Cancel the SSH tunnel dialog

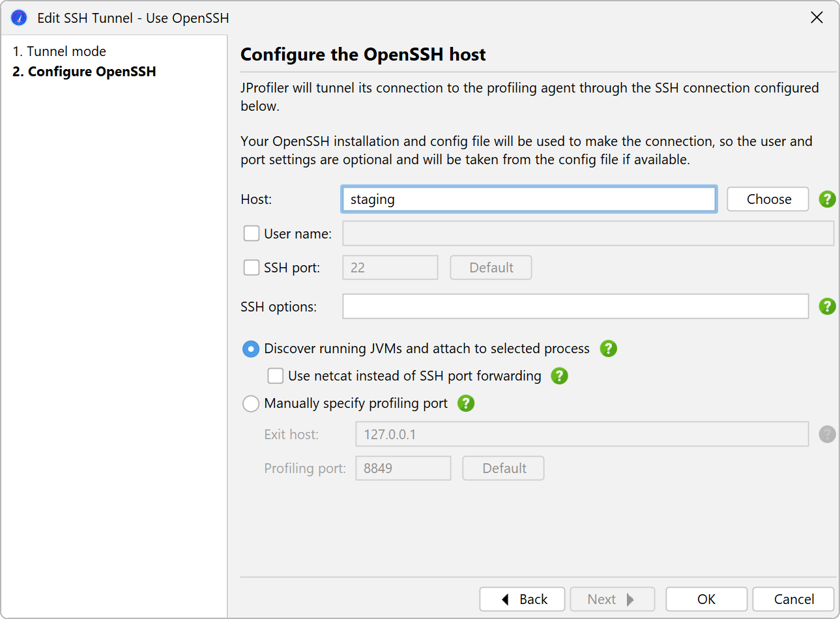click(x=793, y=599)
